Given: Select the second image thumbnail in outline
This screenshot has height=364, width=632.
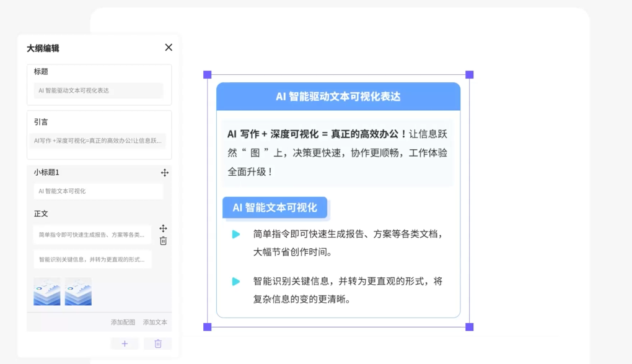Looking at the screenshot, I should pos(78,292).
